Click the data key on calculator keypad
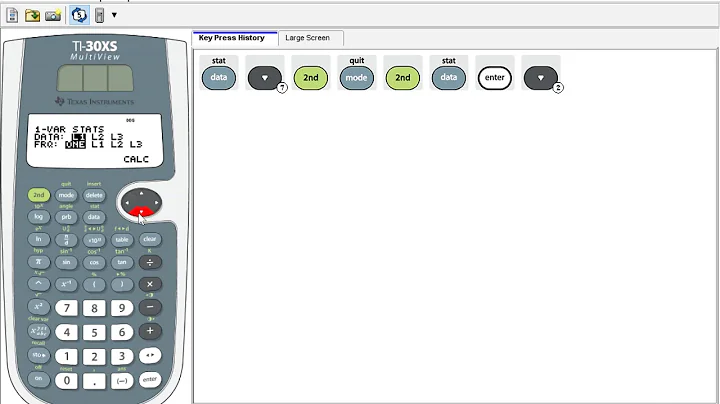720x404 pixels. click(x=94, y=217)
